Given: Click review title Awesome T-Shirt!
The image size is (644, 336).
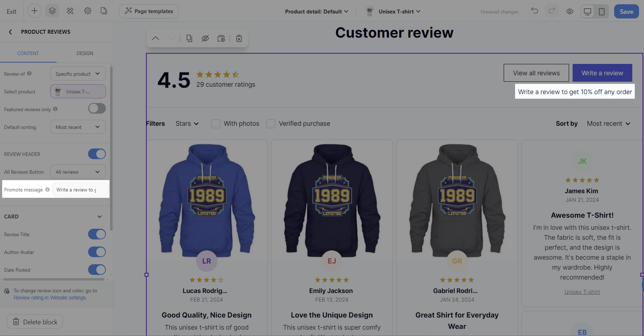Looking at the screenshot, I should [x=582, y=215].
